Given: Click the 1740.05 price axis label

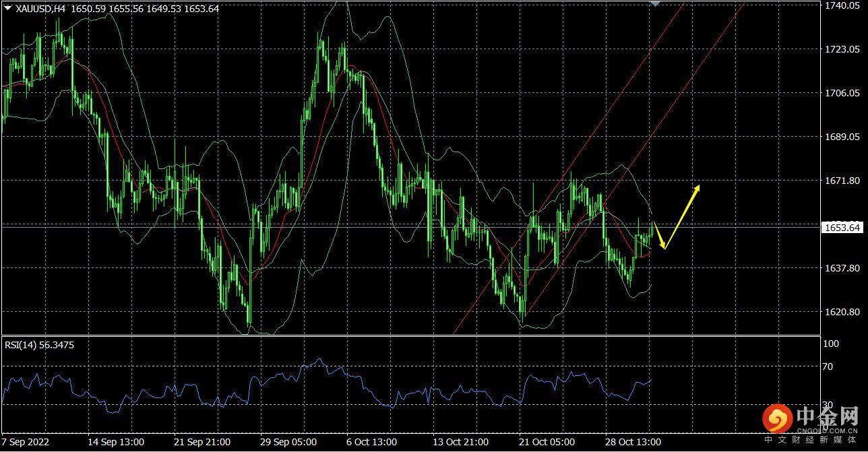Looking at the screenshot, I should (x=841, y=5).
